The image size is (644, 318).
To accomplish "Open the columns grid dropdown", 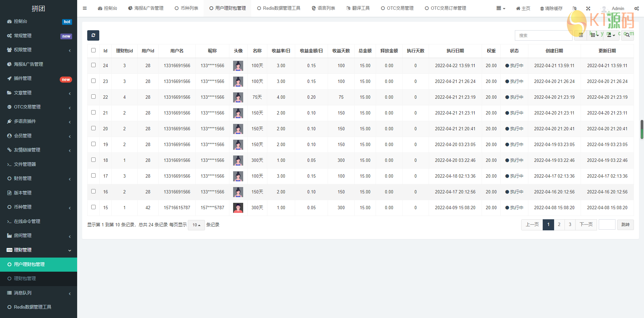I will (x=595, y=35).
